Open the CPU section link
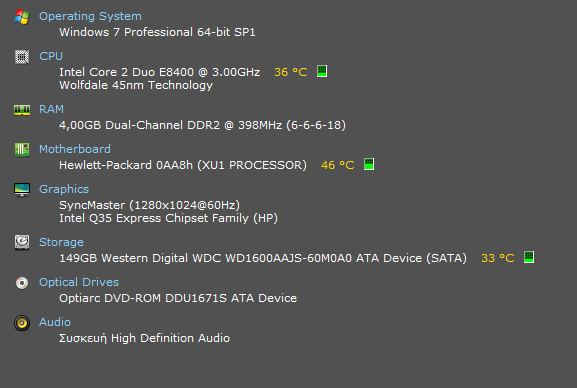577x388 pixels. (51, 56)
